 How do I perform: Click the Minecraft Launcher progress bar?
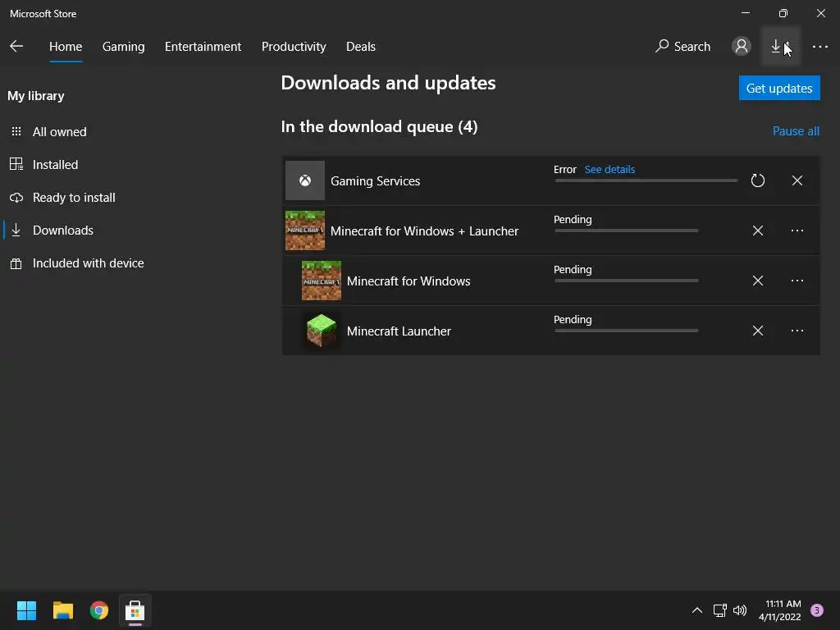(626, 331)
